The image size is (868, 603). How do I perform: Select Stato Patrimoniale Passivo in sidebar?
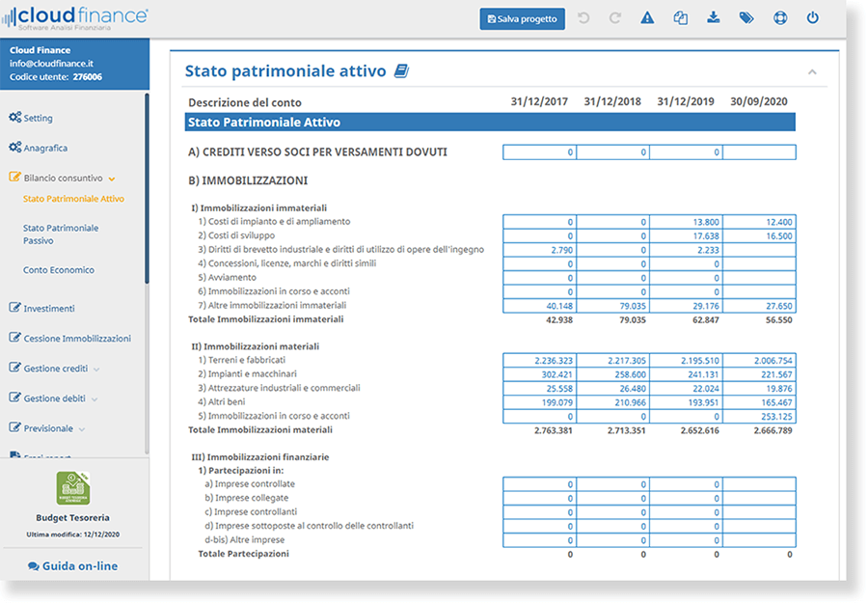[61, 234]
